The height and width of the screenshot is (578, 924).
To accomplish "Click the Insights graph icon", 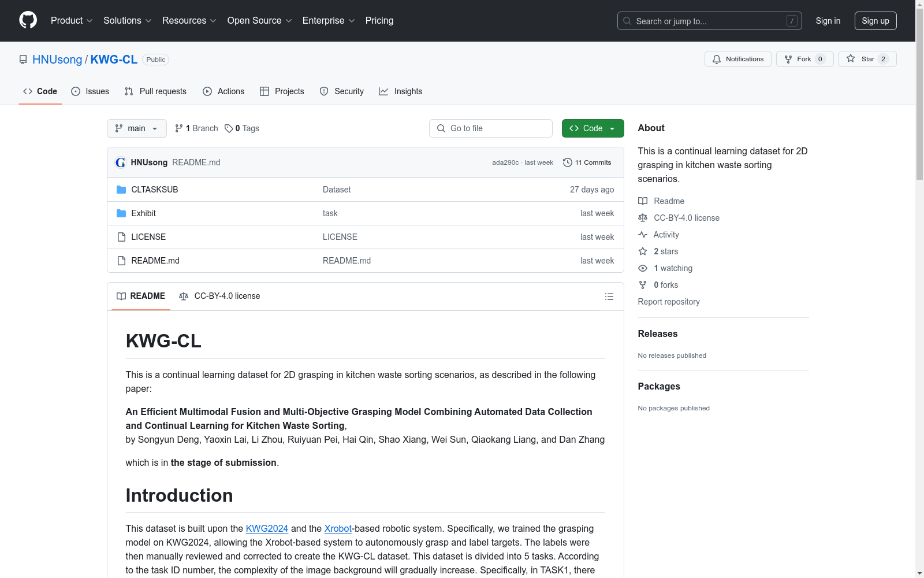I will [x=383, y=91].
